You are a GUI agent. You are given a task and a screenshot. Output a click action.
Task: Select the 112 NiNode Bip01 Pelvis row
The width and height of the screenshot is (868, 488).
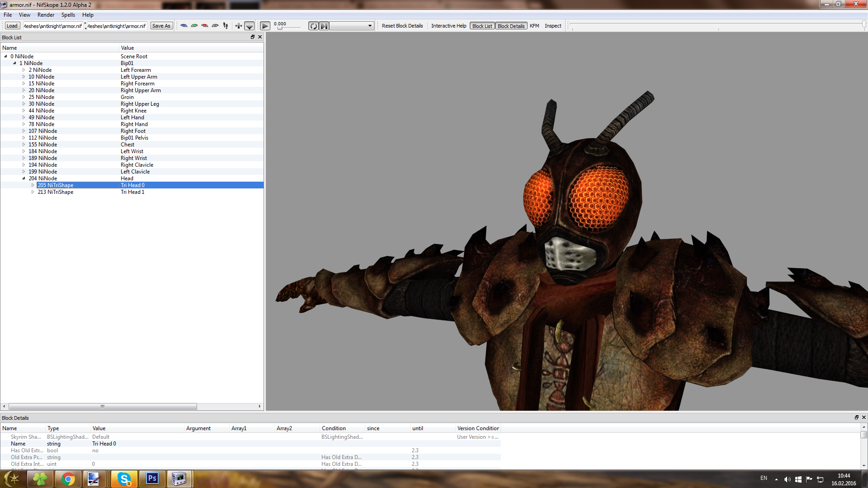click(132, 138)
